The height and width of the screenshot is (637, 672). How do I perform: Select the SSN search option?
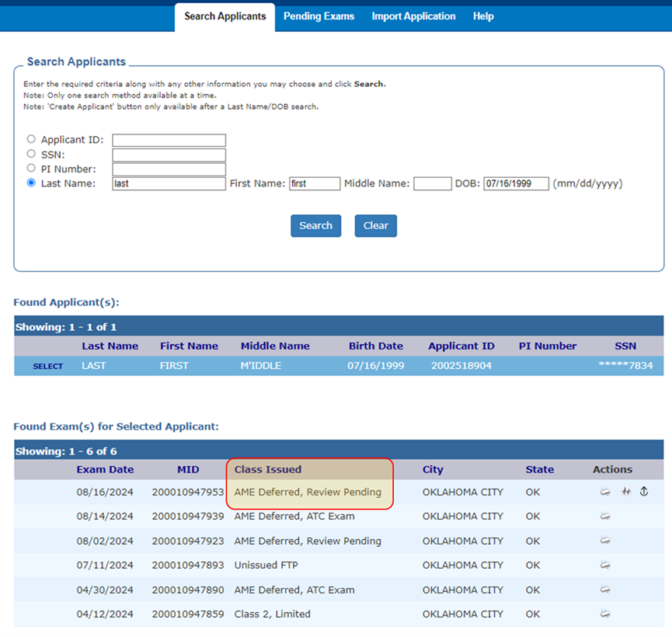point(31,154)
